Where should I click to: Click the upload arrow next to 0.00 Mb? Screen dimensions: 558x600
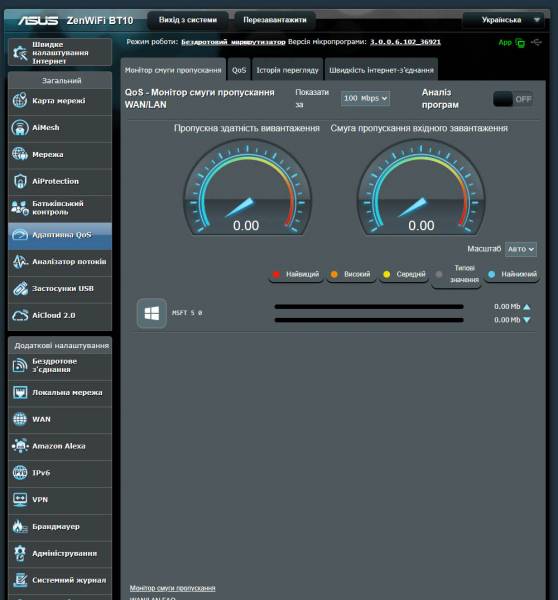pyautogui.click(x=527, y=307)
